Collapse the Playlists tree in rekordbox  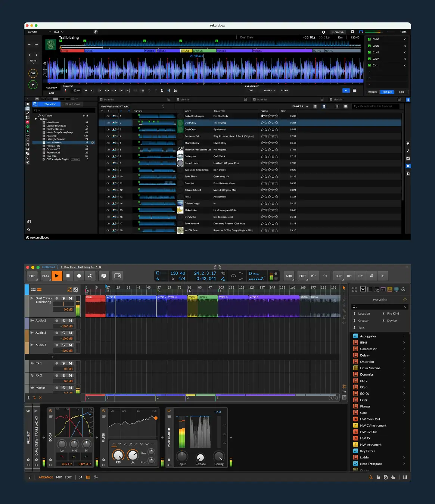tap(36, 119)
